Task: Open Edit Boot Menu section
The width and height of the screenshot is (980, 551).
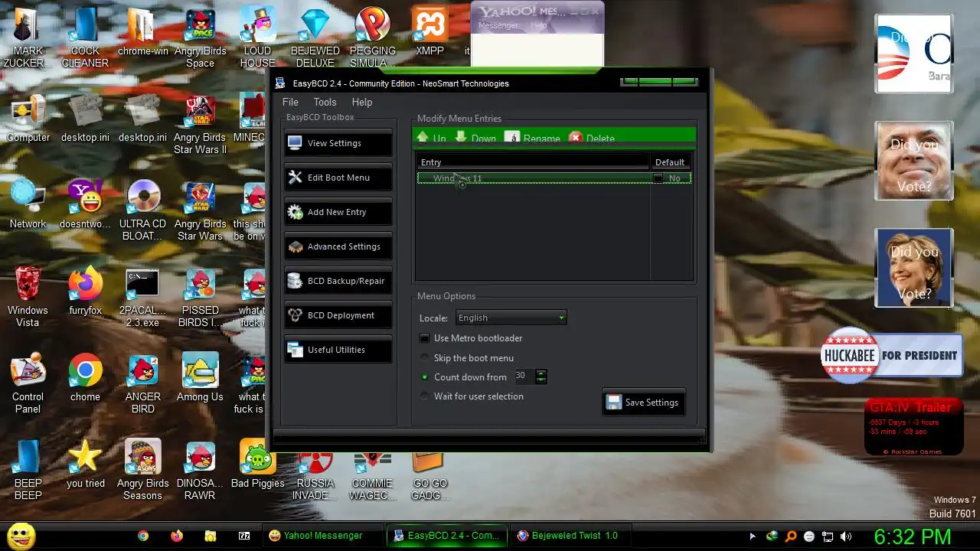Action: pos(338,178)
